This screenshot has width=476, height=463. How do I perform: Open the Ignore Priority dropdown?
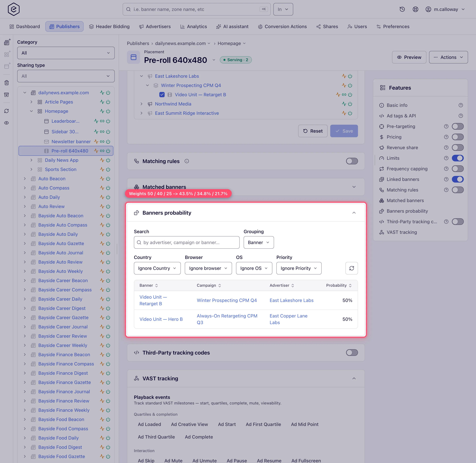click(x=299, y=268)
